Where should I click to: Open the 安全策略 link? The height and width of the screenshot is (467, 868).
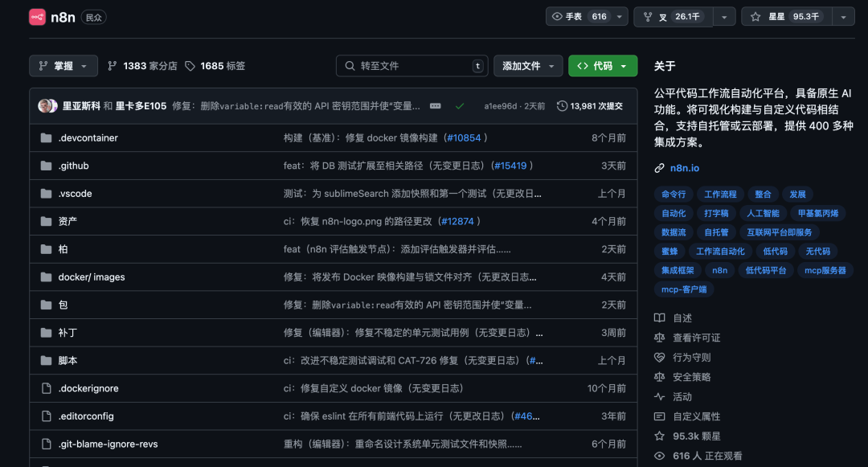[x=691, y=377]
